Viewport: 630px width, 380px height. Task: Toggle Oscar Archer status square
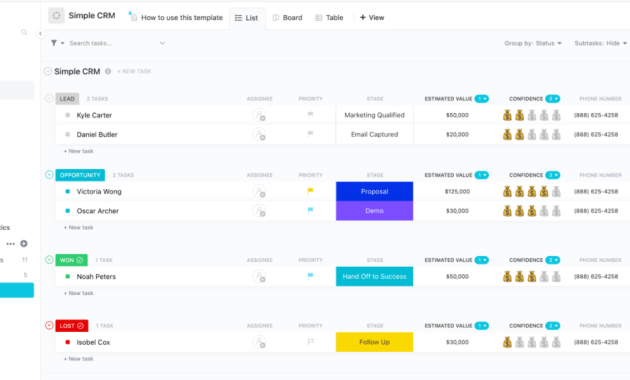coord(68,211)
